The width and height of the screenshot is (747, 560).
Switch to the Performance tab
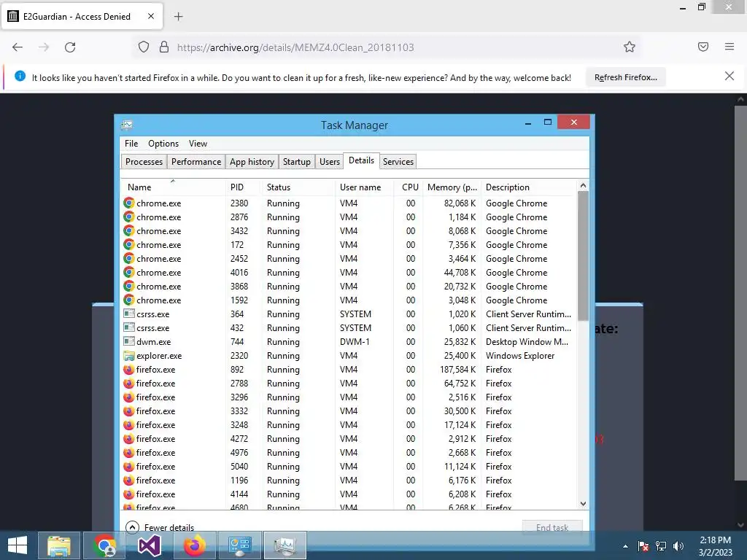[196, 162]
